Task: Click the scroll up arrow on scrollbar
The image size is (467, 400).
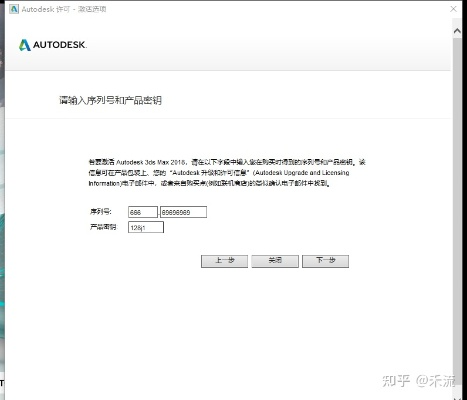Action: (x=457, y=31)
